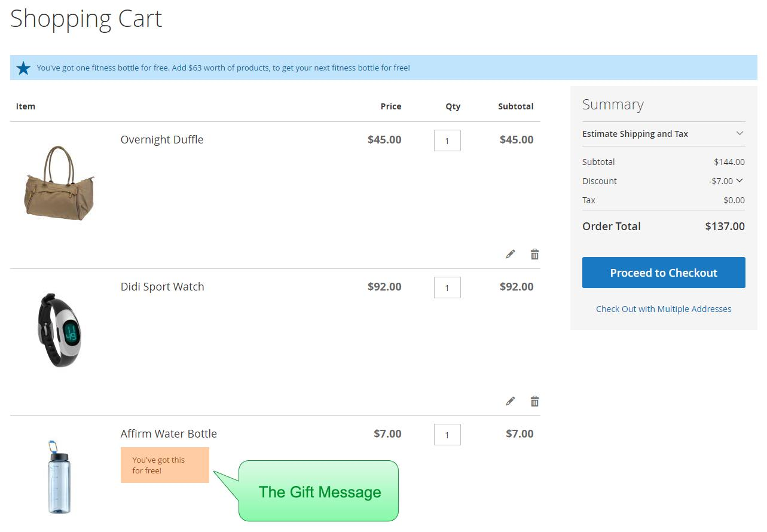The width and height of the screenshot is (767, 532).
Task: Click the summary Subtotal $144.00 value
Action: click(729, 162)
